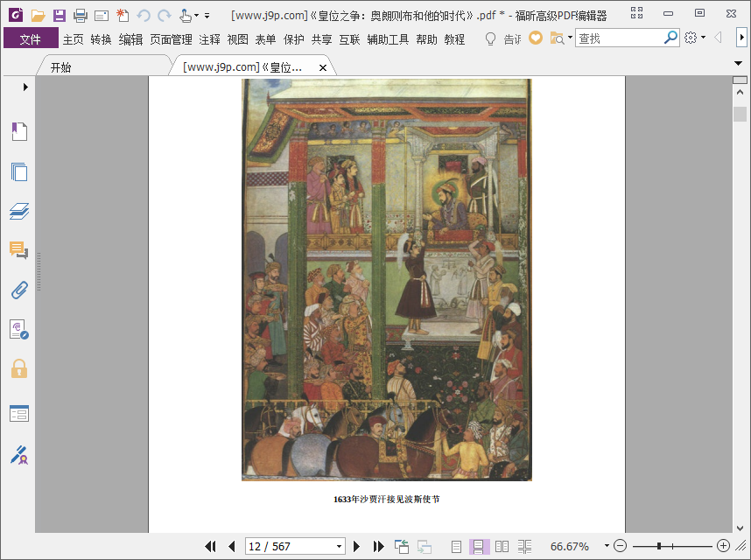
Task: Expand the gear settings dropdown arrow
Action: click(703, 38)
